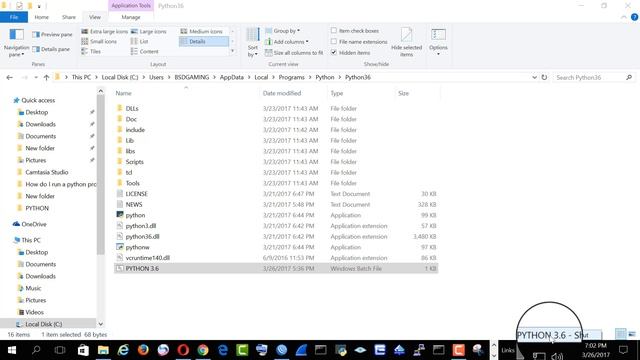Screen dimensions: 640x360
Task: Navigate to AppData in the address bar
Action: pos(231,77)
